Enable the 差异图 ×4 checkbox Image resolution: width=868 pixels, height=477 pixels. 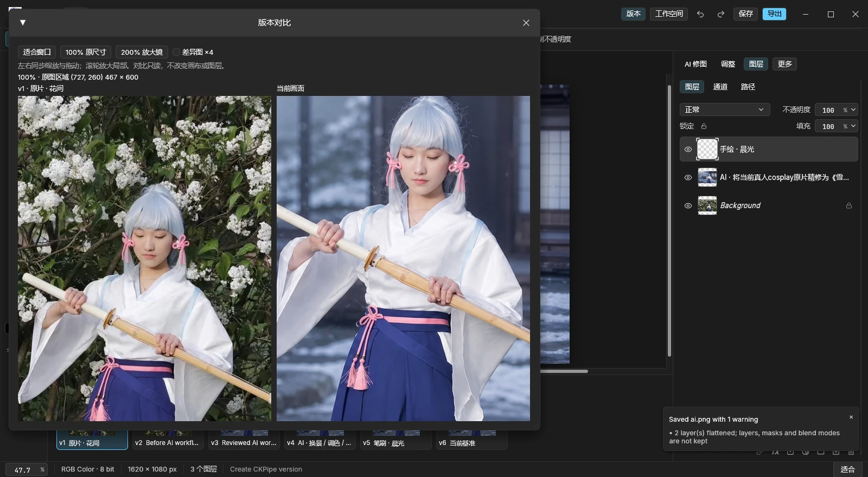tap(176, 52)
